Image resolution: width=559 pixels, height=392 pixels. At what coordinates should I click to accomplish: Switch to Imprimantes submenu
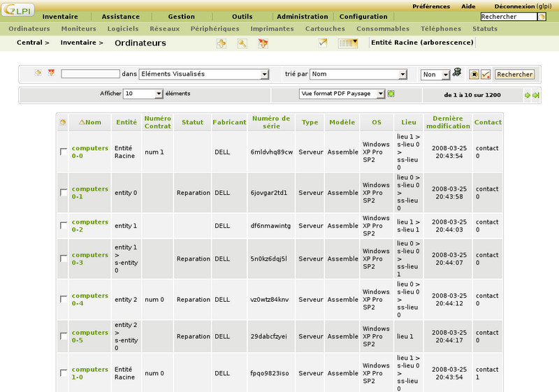click(272, 29)
